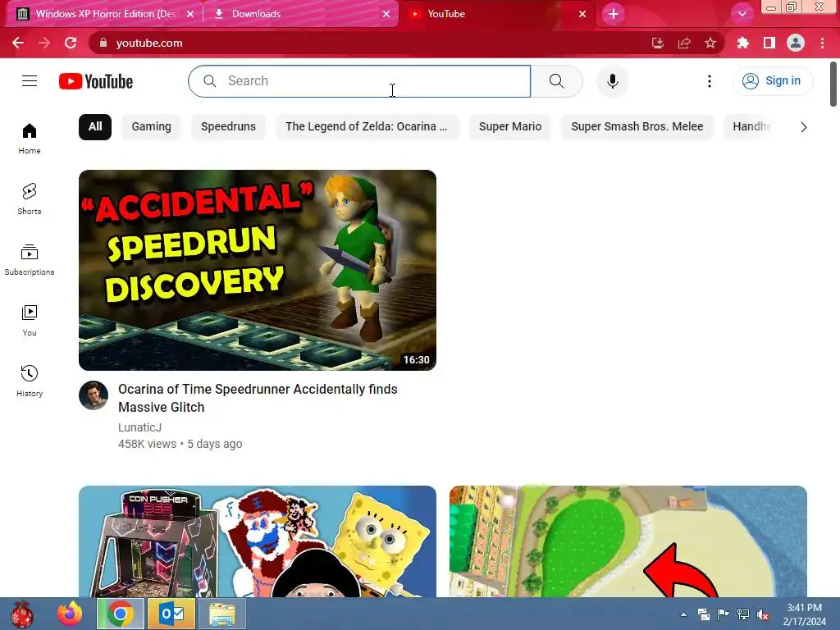Open Chrome's three-dot menu
840x630 pixels.
pos(822,43)
